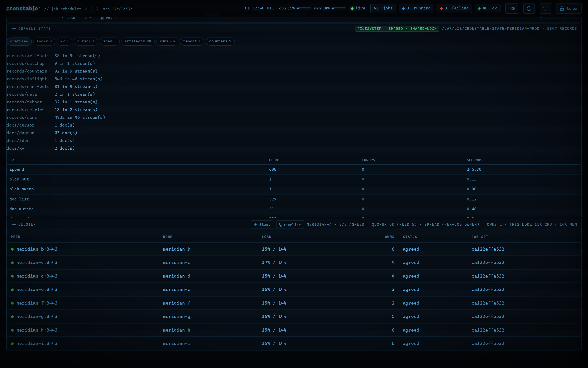The height and width of the screenshot is (368, 588).
Task: Click peer meridian-e:8443
Action: (x=37, y=290)
